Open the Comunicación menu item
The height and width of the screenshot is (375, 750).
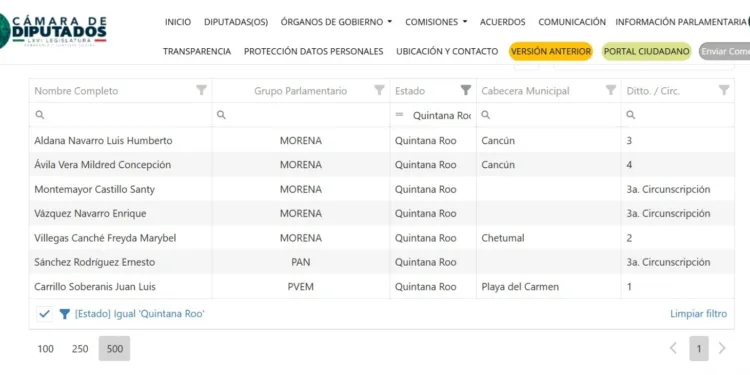pos(572,22)
